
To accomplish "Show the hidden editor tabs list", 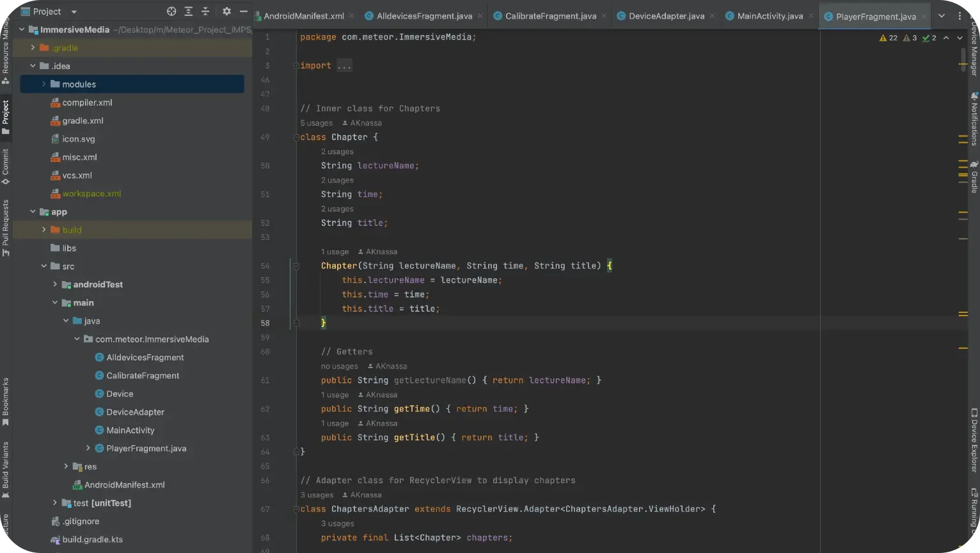I will click(x=942, y=16).
